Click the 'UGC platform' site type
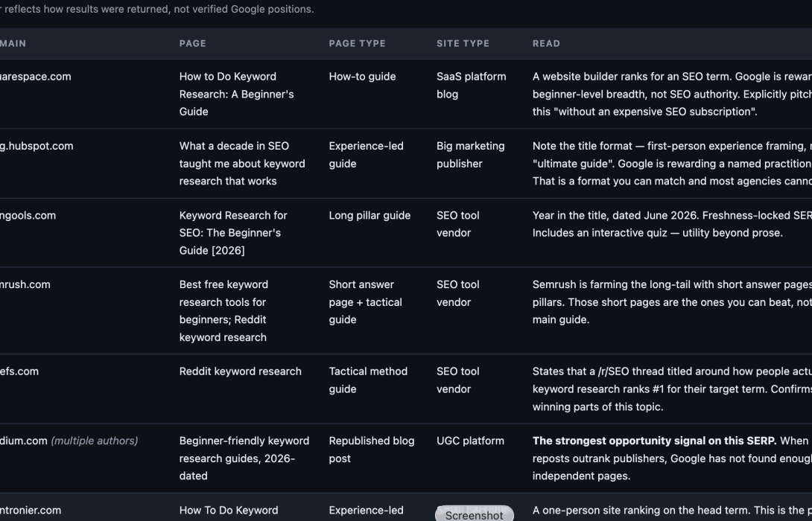The image size is (812, 521). click(470, 441)
